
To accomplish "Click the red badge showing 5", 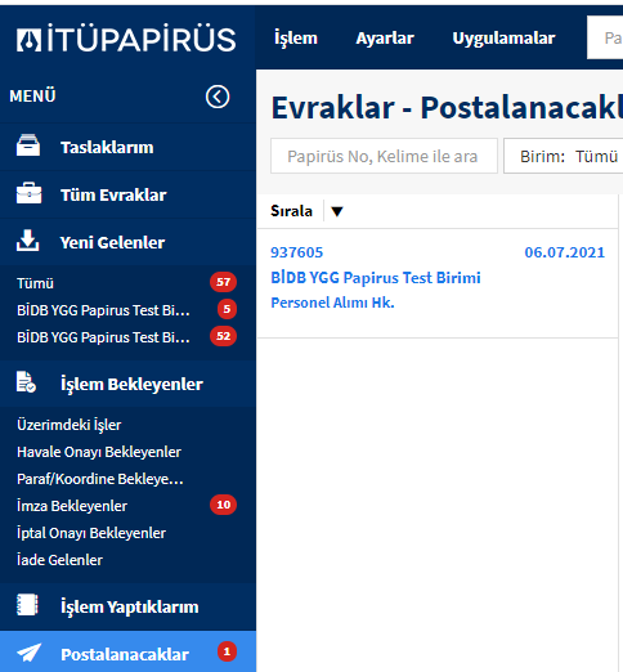I will click(227, 309).
